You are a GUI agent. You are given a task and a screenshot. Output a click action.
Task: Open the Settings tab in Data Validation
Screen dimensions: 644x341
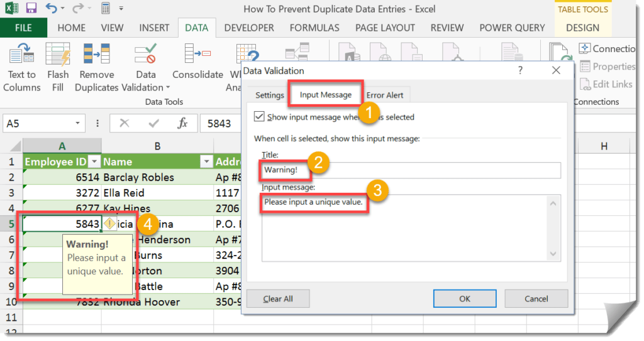269,95
